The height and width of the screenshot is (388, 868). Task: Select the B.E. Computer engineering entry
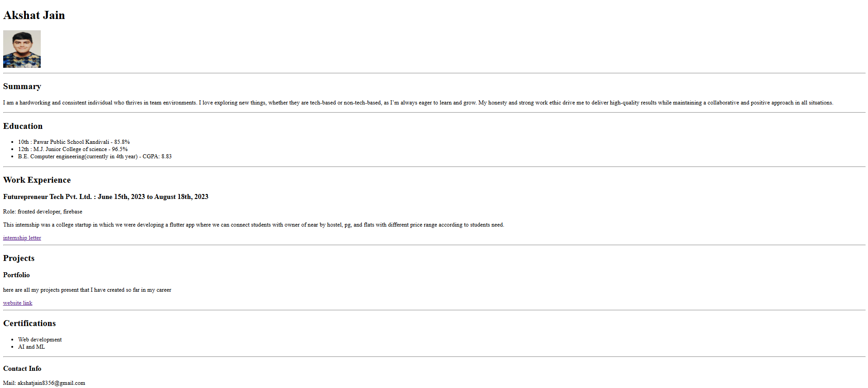tap(95, 156)
